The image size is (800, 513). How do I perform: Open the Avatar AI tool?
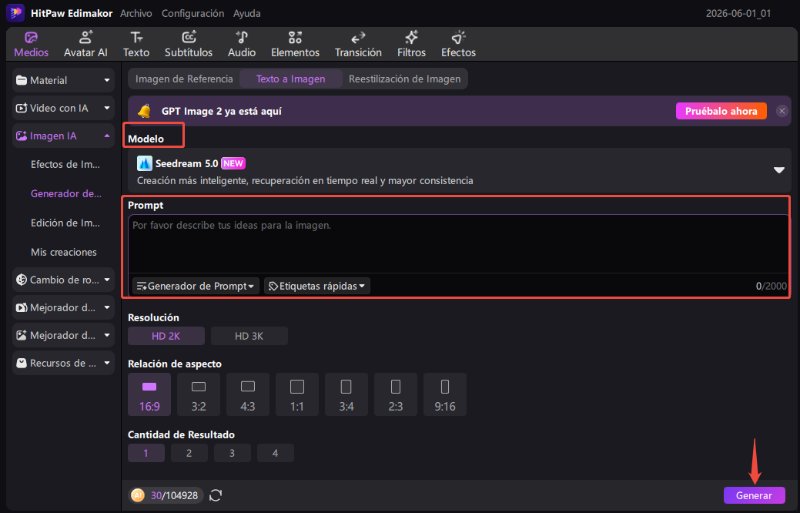(x=85, y=44)
